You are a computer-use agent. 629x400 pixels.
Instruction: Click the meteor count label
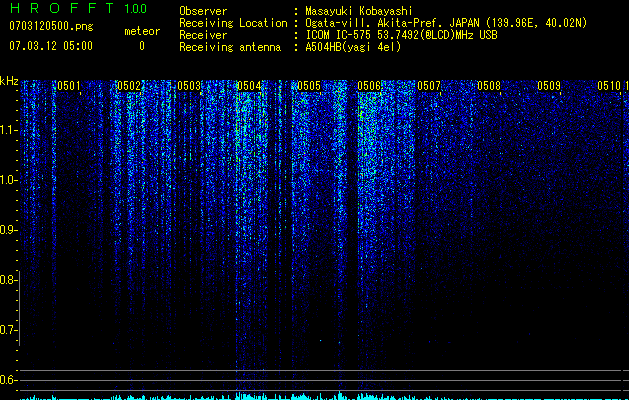(142, 31)
